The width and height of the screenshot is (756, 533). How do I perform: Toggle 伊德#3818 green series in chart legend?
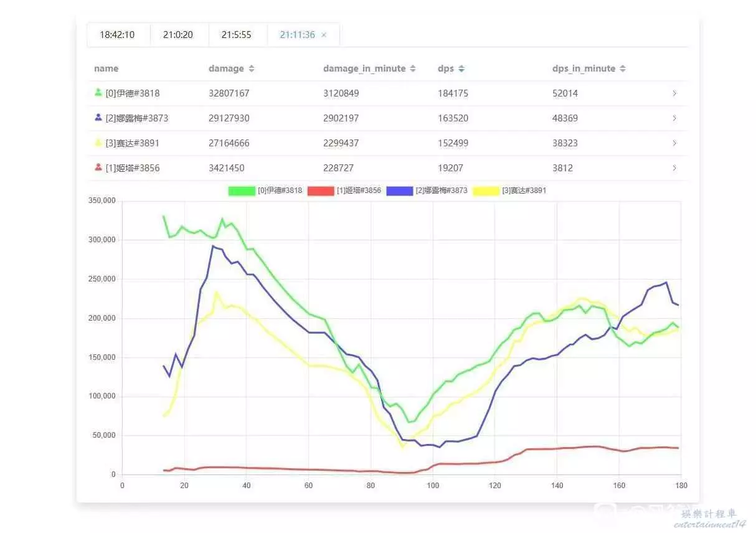point(242,191)
